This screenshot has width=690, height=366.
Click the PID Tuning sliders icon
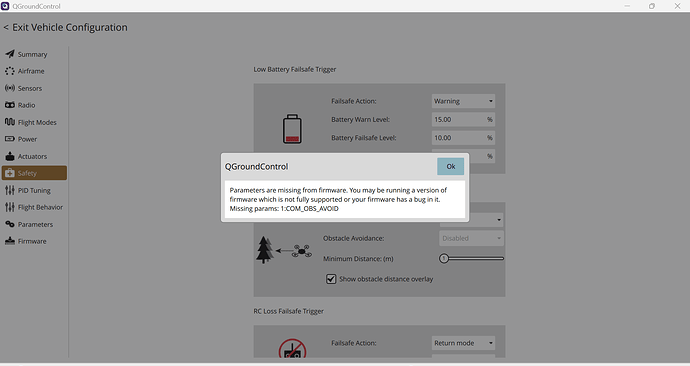[x=10, y=190]
